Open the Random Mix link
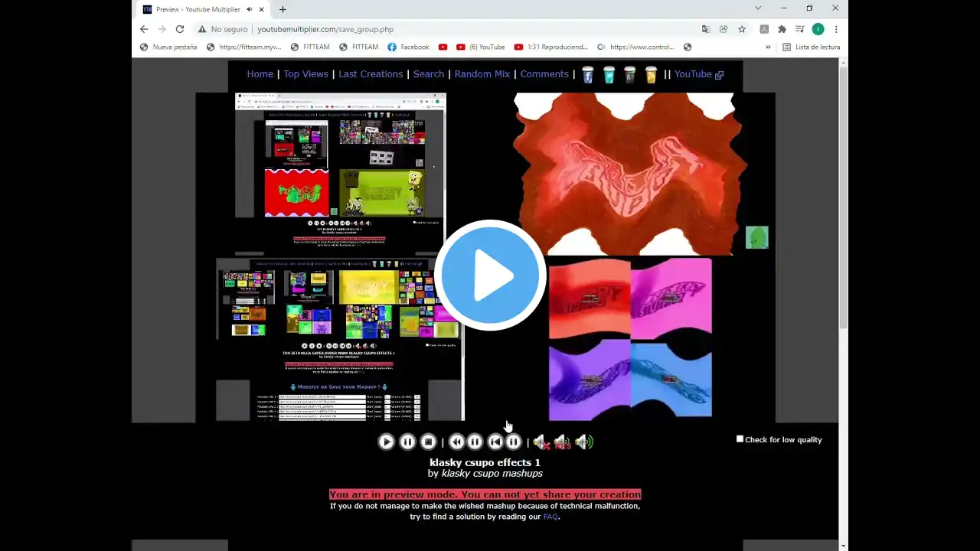 pyautogui.click(x=482, y=74)
